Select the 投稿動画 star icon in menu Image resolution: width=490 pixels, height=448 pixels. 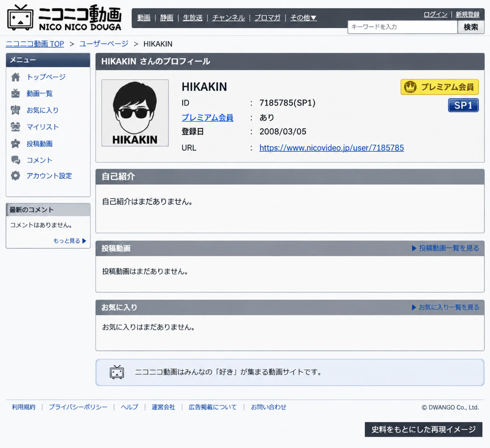15,144
